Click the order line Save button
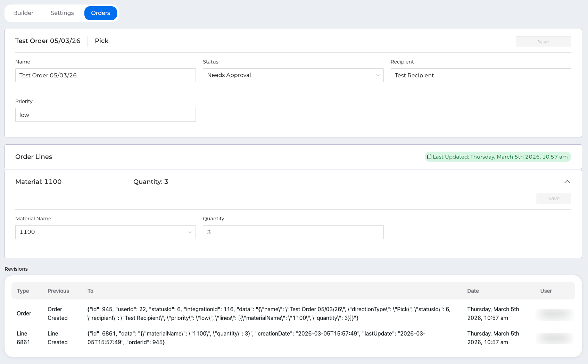Viewport: 588px width, 364px height. point(553,198)
